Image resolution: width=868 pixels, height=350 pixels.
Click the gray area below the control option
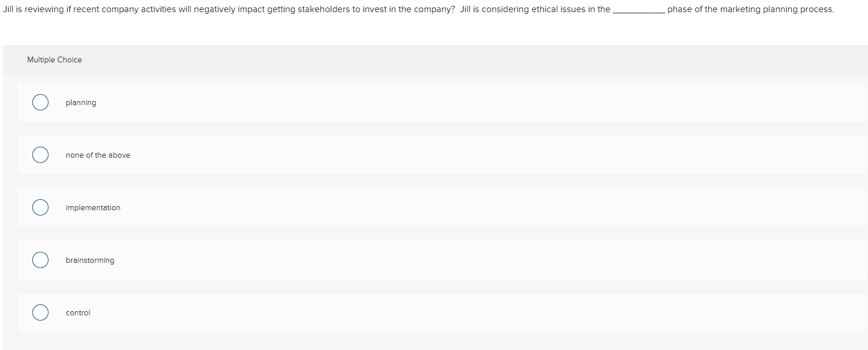coord(346,341)
